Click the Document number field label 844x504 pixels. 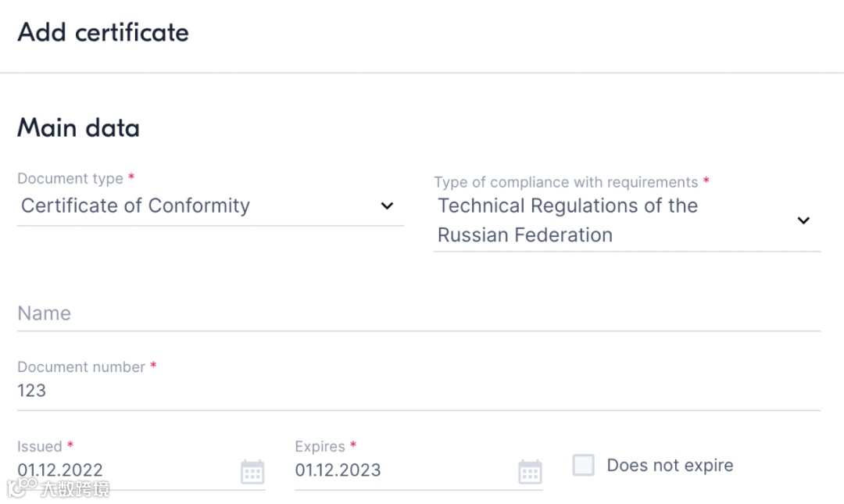point(81,367)
